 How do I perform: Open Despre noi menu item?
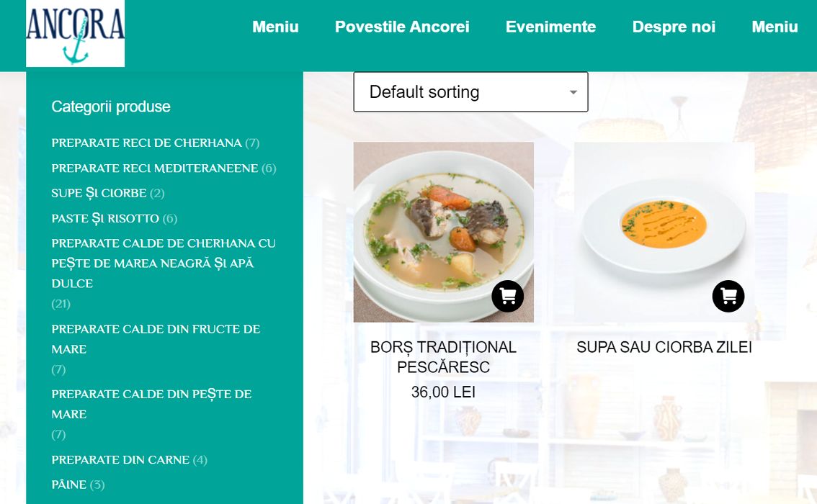674,27
